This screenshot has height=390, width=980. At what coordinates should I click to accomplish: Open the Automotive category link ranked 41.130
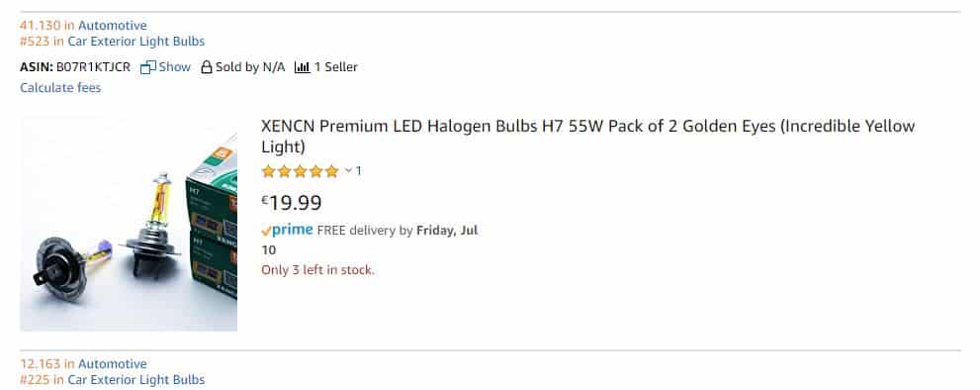[x=113, y=26]
